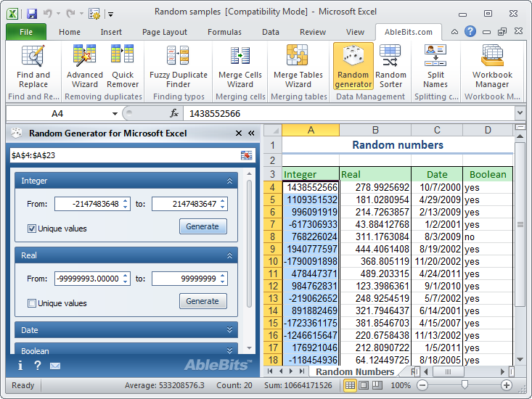532x399 pixels.
Task: Zoom in with the plus button
Action: pos(506,385)
